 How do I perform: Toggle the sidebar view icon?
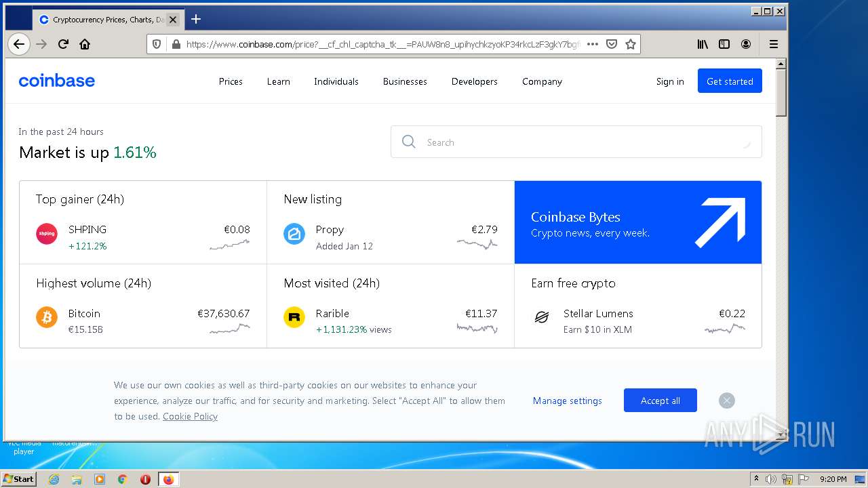pyautogui.click(x=724, y=44)
